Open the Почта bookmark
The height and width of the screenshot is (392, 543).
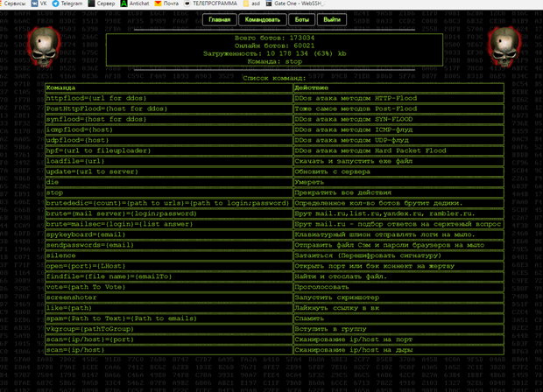click(166, 3)
